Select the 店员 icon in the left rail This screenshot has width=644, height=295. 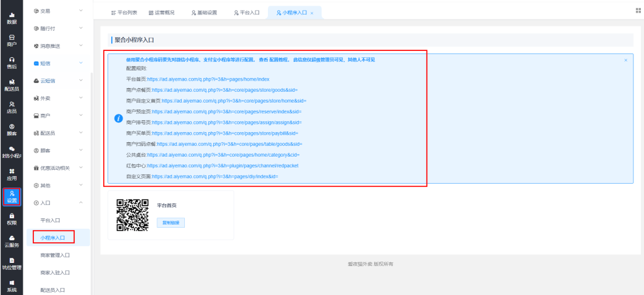tap(11, 107)
